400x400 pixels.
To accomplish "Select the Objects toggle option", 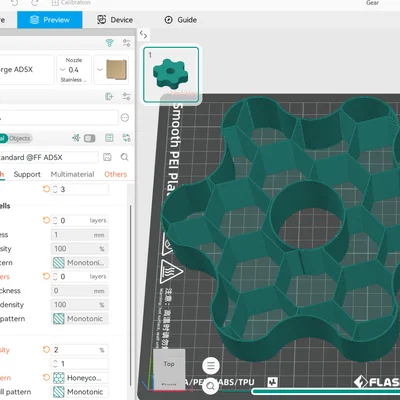I will point(20,138).
